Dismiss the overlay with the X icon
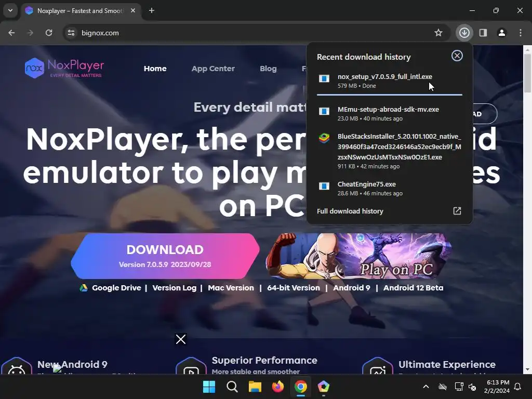This screenshot has width=532, height=399. [180, 339]
